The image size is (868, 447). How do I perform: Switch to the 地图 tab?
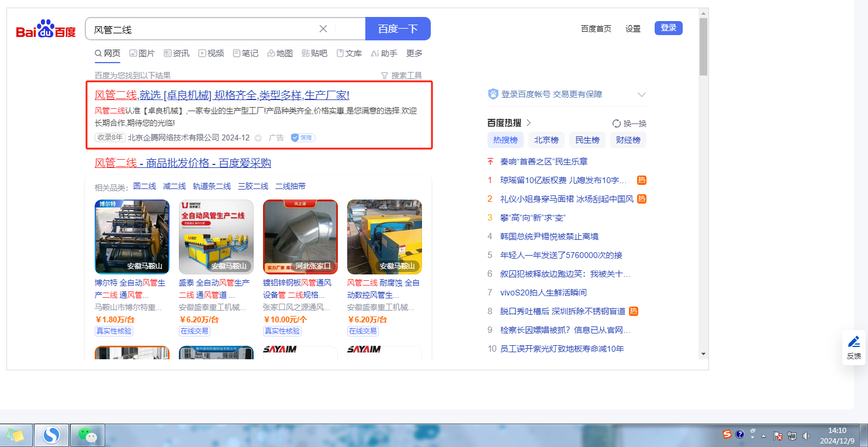point(280,53)
